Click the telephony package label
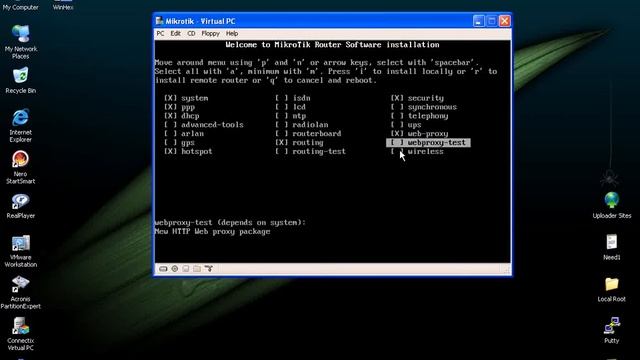 click(x=428, y=116)
